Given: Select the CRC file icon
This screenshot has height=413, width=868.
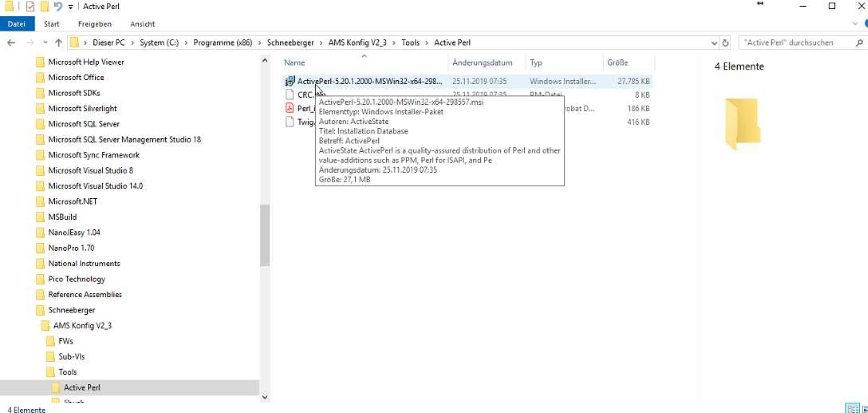Looking at the screenshot, I should pyautogui.click(x=290, y=94).
